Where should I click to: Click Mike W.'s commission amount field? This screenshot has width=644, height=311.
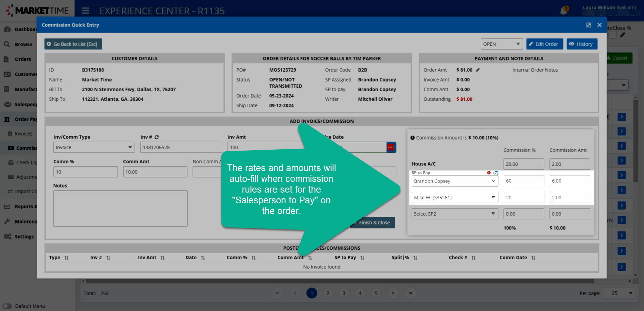click(x=570, y=197)
